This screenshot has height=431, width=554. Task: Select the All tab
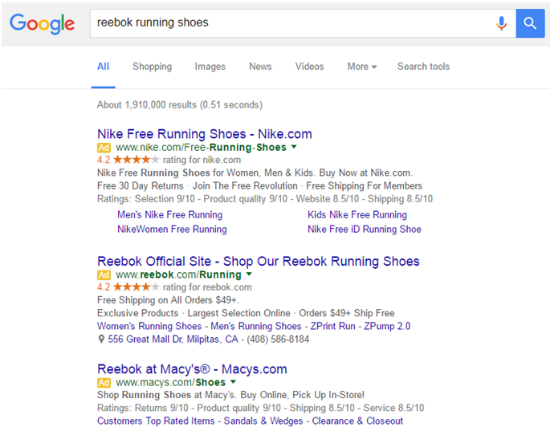tap(103, 66)
